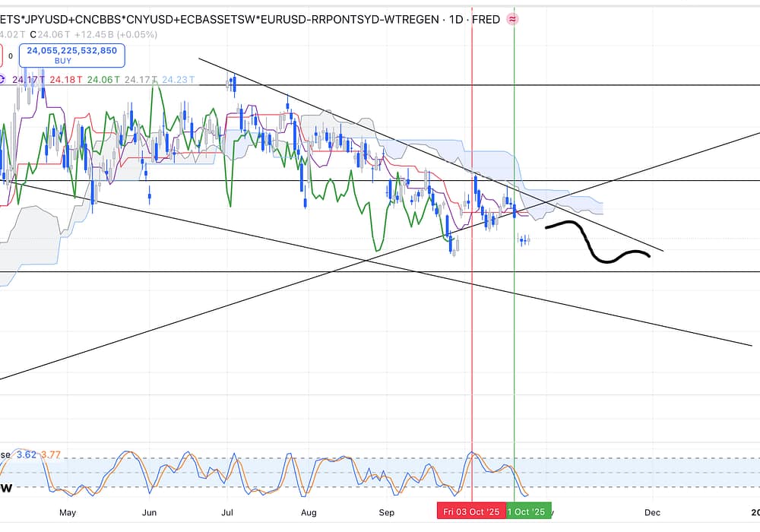This screenshot has width=760, height=532.
Task: Click the pink wavy icon beside FRED
Action: click(x=513, y=19)
